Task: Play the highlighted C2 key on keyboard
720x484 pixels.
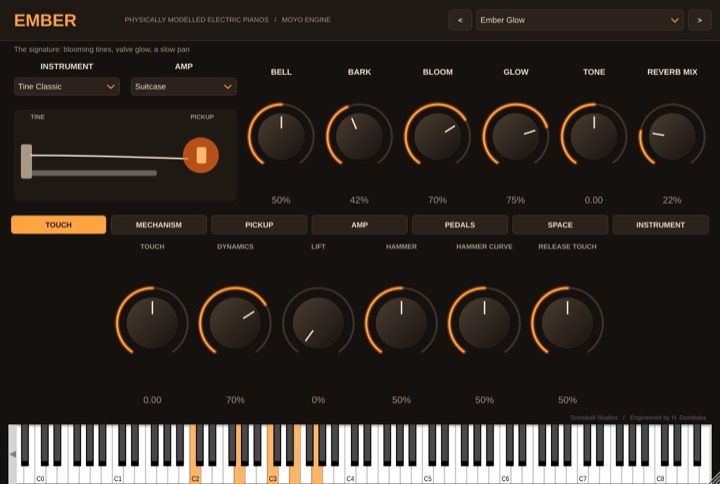Action: pos(195,473)
